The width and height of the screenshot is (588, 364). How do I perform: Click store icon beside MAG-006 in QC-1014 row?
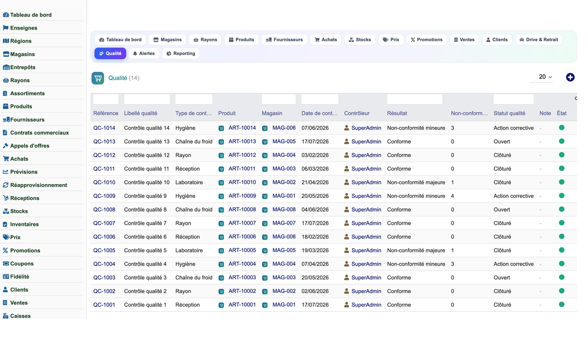click(265, 128)
